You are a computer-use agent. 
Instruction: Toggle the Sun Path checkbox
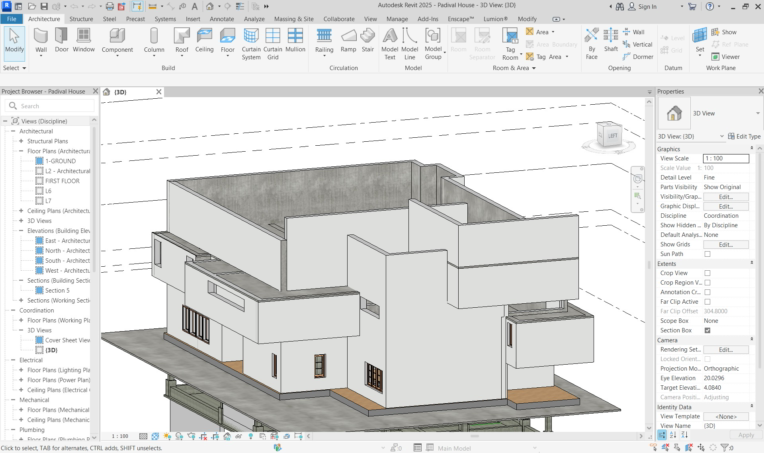point(707,254)
